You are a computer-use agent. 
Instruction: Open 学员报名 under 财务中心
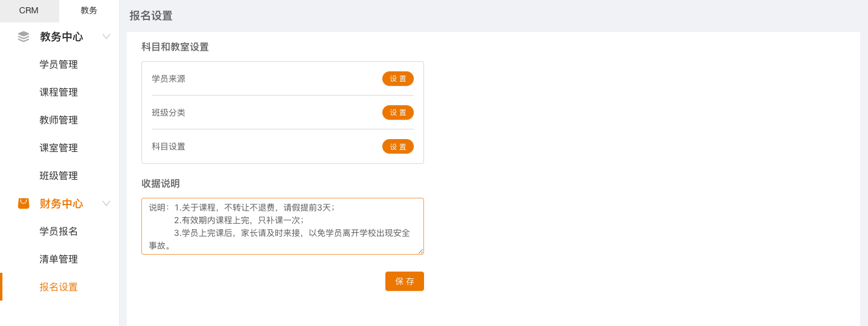[x=59, y=232]
